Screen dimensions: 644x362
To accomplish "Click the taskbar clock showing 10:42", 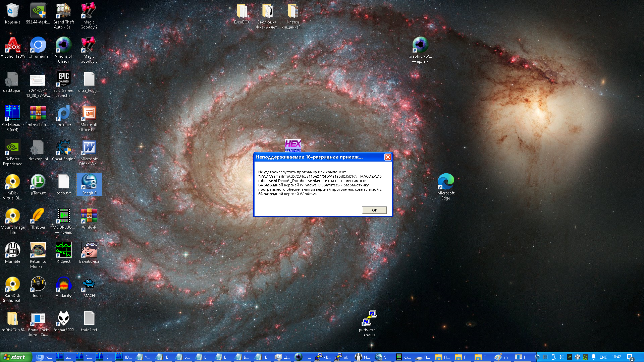I will (616, 357).
